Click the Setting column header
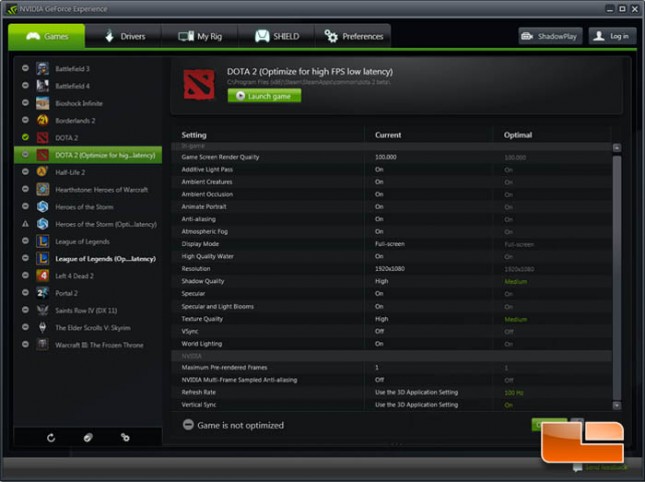Screen dimensions: 645x482 pyautogui.click(x=194, y=135)
